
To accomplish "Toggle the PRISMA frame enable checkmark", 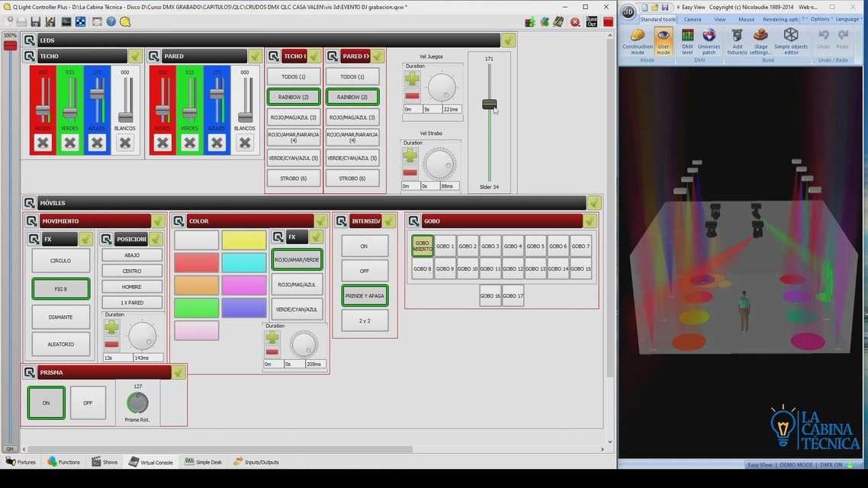I will (178, 372).
